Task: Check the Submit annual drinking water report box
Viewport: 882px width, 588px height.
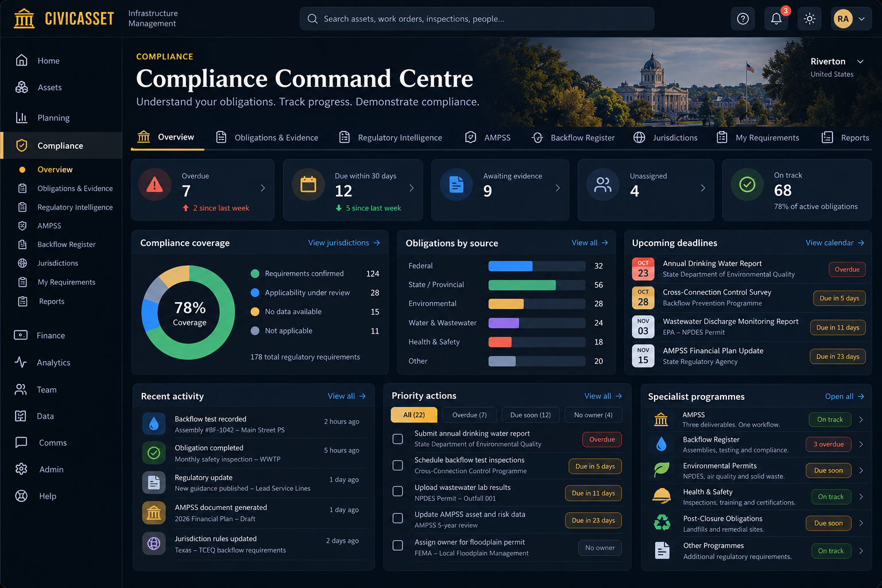Action: [x=397, y=439]
